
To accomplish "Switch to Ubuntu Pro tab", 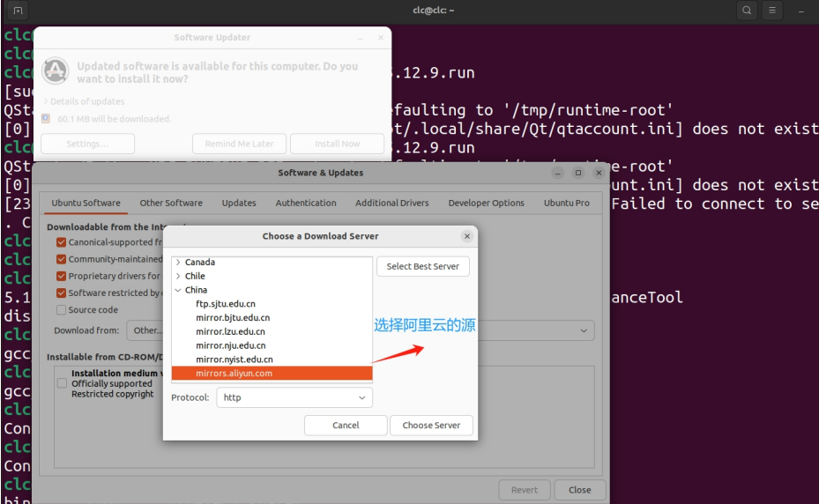I will pyautogui.click(x=567, y=204).
